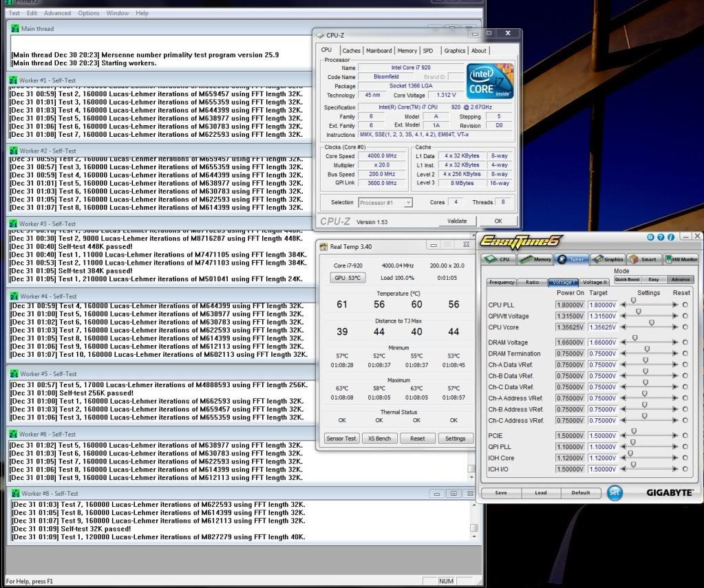Click the round Set button in EasyTune6
Screen dimensions: 704x588
tap(615, 492)
